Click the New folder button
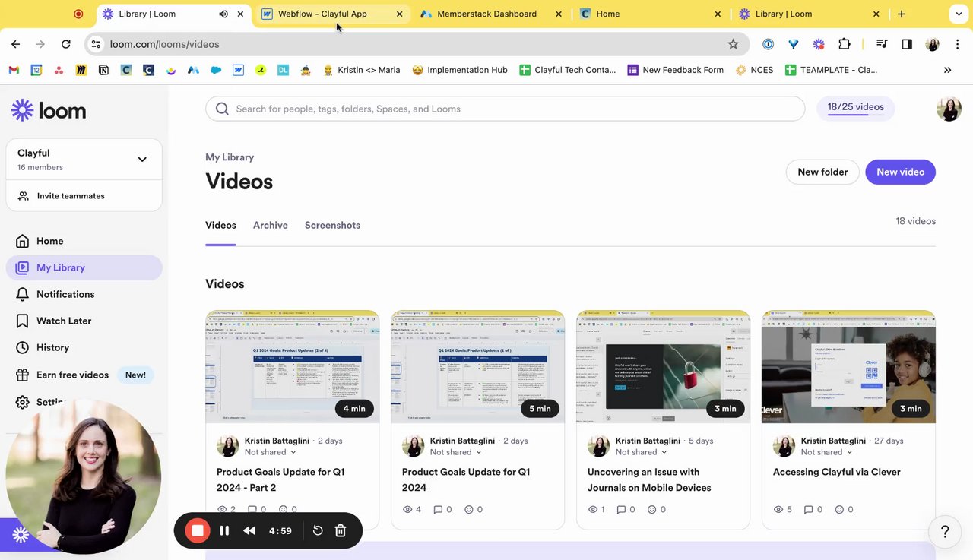 pyautogui.click(x=822, y=172)
